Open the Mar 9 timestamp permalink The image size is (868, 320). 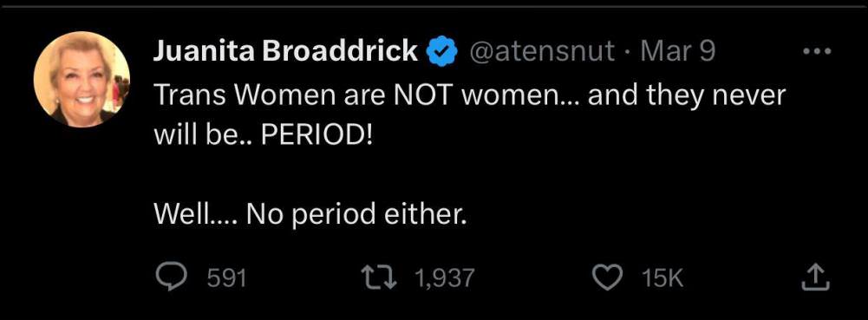(677, 51)
